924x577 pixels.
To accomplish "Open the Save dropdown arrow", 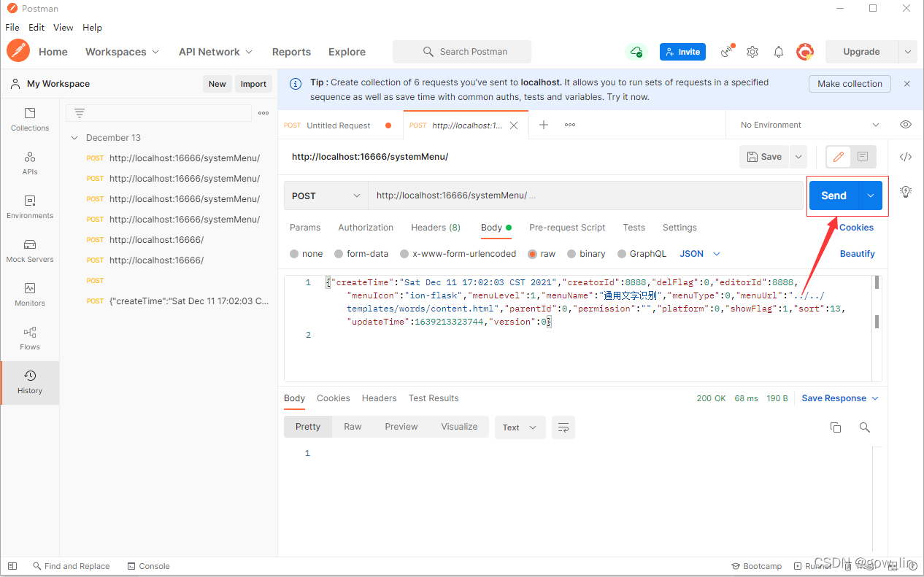I will [x=798, y=157].
